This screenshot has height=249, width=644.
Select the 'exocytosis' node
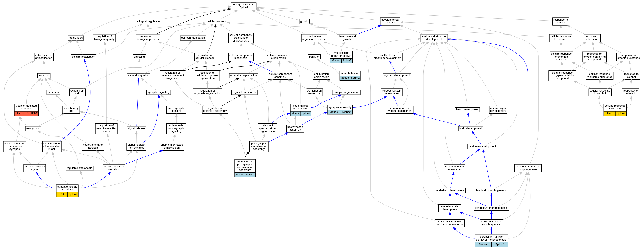[x=33, y=129]
